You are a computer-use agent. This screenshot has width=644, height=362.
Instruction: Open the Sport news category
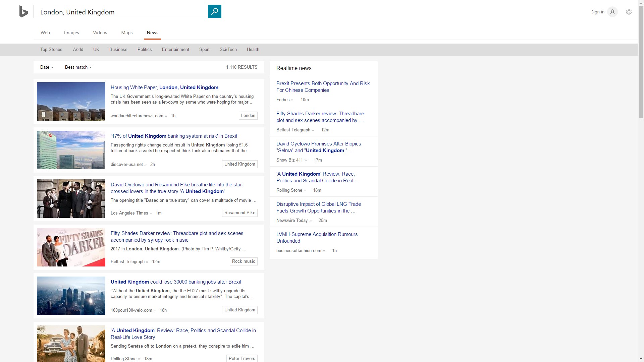click(204, 49)
